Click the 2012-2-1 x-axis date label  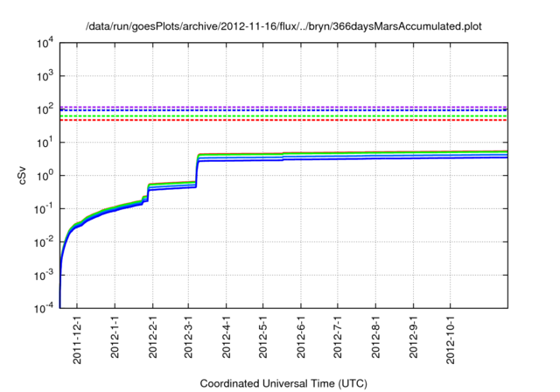[x=153, y=336]
